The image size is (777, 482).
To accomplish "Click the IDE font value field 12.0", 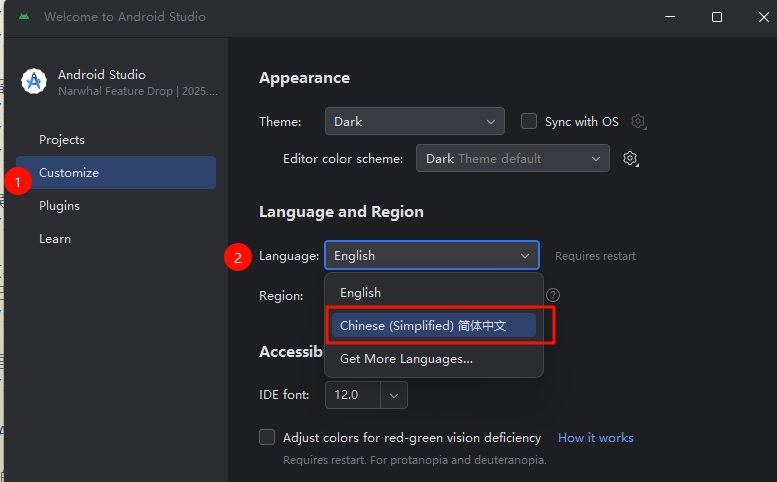I will [x=353, y=395].
